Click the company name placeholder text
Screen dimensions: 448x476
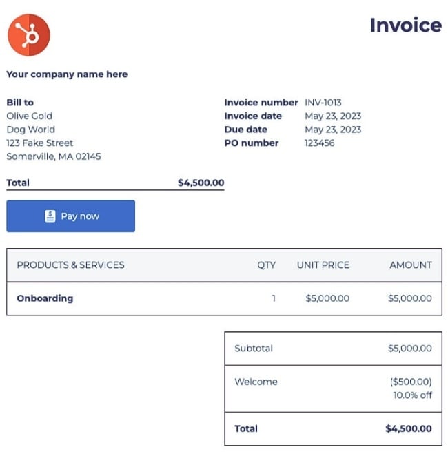67,74
